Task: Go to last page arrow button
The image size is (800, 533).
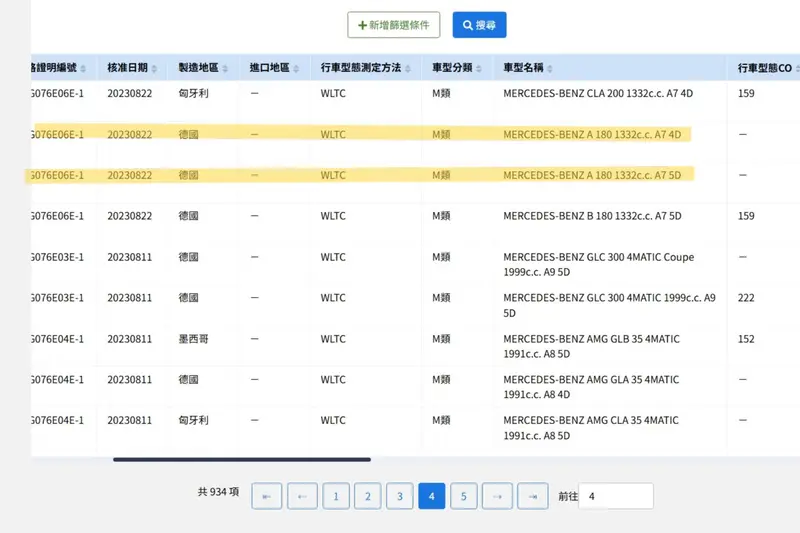Action: [533, 496]
